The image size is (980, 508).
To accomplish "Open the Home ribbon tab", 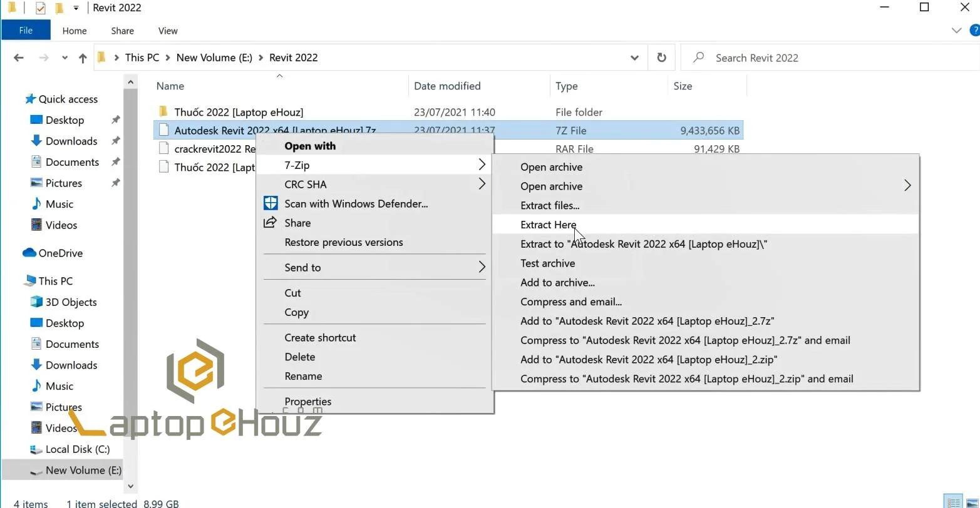I will 75,31.
